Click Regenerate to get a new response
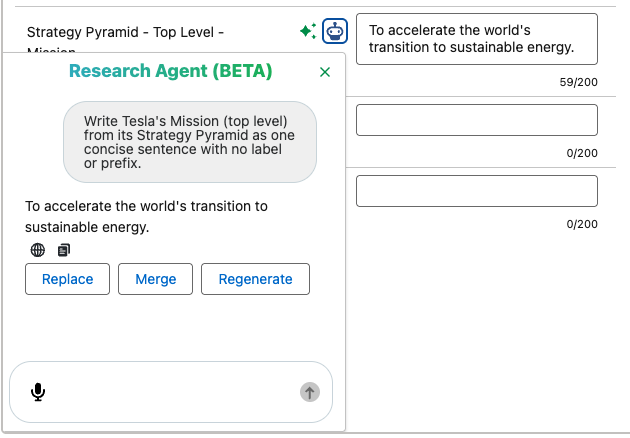Image resolution: width=630 pixels, height=438 pixels. pyautogui.click(x=256, y=279)
